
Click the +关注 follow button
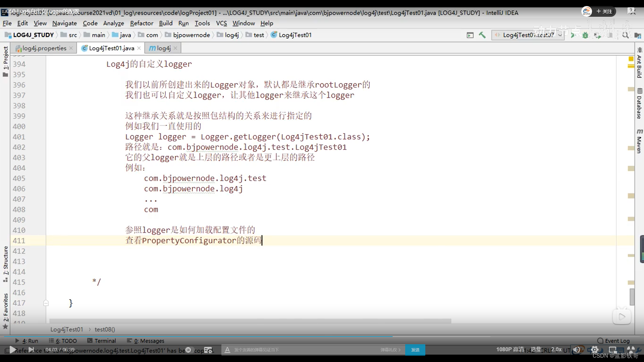(604, 11)
